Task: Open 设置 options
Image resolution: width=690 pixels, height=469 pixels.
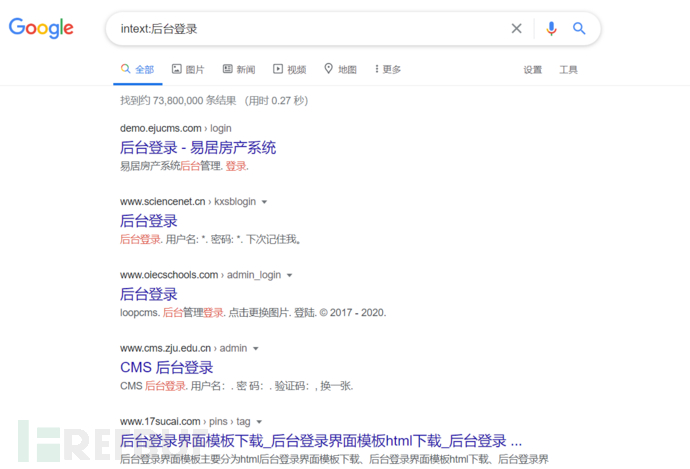Action: click(532, 70)
